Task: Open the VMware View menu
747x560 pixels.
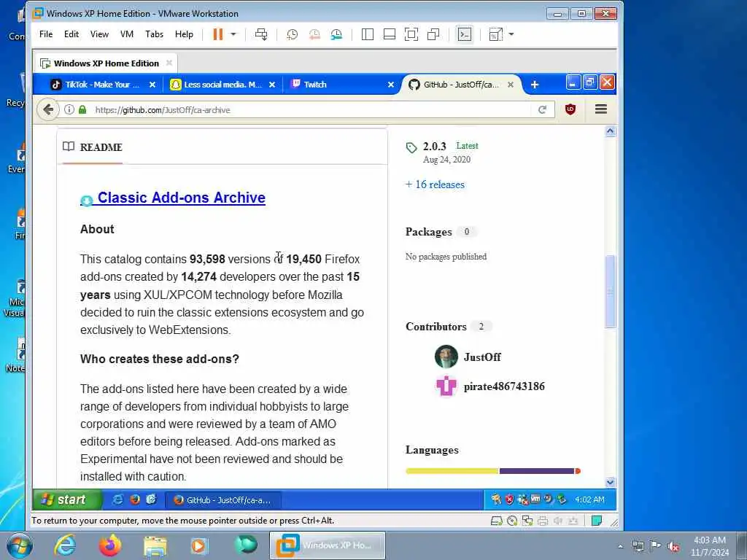Action: pos(99,34)
